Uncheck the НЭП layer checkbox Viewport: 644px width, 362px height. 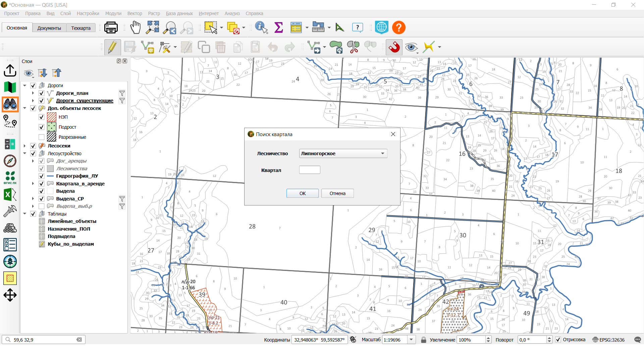(42, 117)
